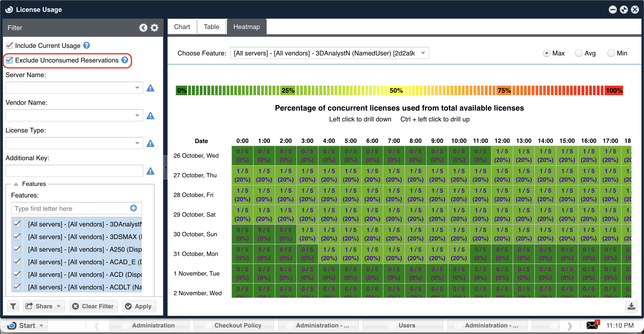Click the funnel filter icon button
The width and height of the screenshot is (644, 334).
[13, 306]
